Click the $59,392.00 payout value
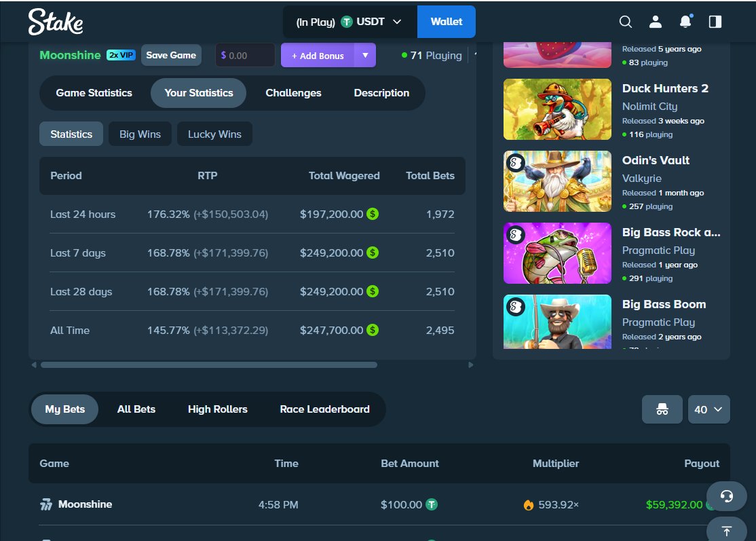Image resolution: width=756 pixels, height=541 pixels. (x=674, y=505)
